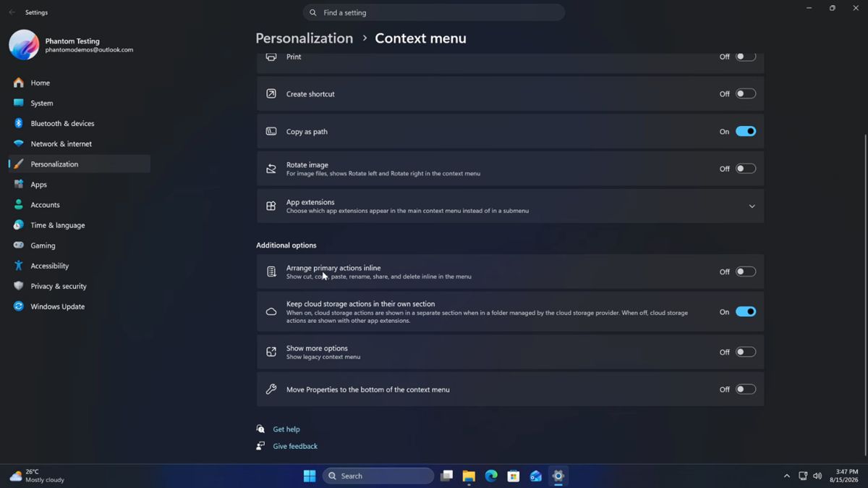Click the App extensions row icon
The height and width of the screenshot is (488, 868).
[271, 206]
